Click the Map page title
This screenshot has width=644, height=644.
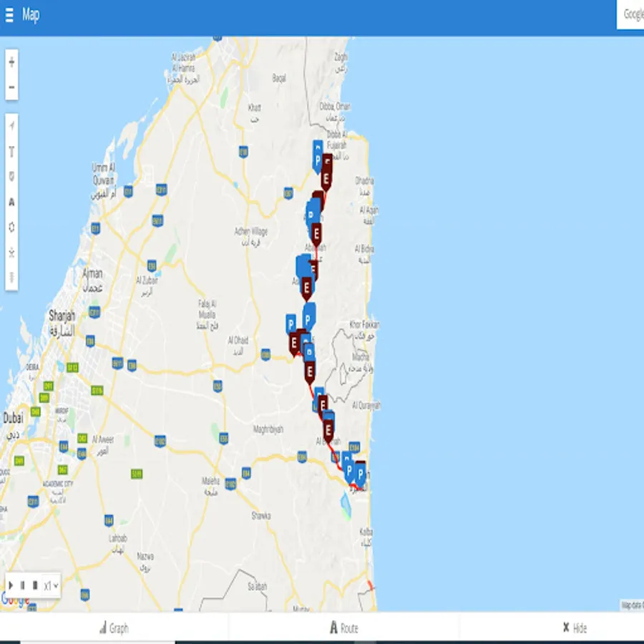(x=31, y=15)
